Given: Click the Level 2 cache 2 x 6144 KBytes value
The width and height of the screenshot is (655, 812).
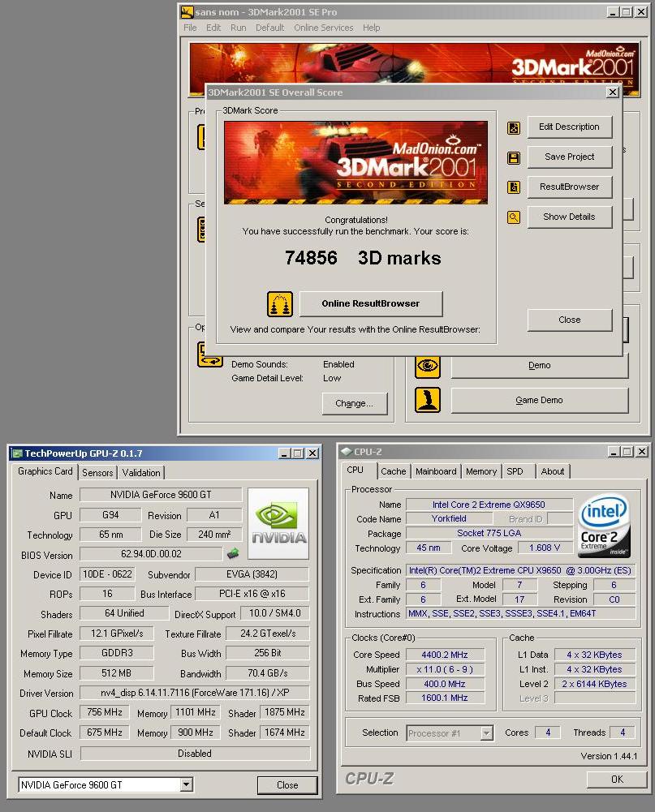Looking at the screenshot, I should coord(594,684).
